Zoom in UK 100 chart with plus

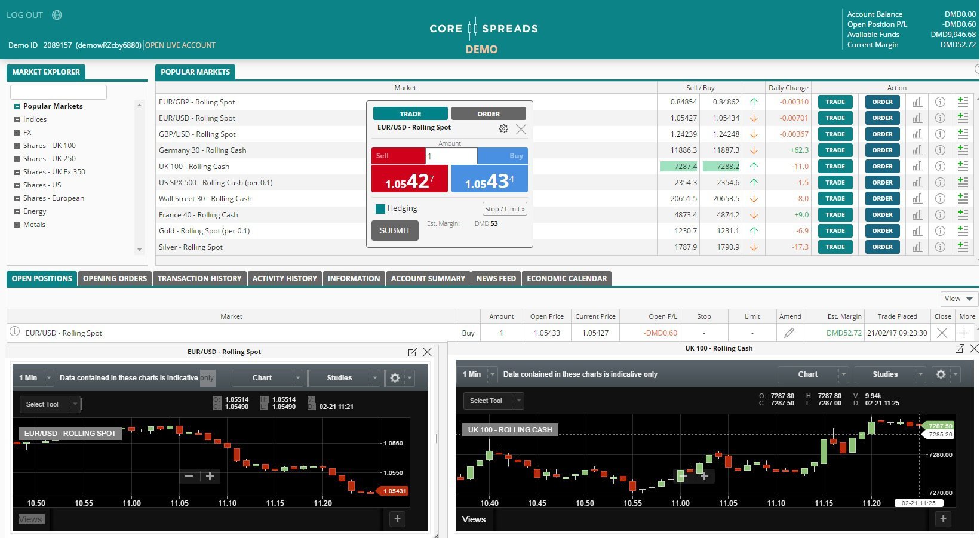[704, 476]
